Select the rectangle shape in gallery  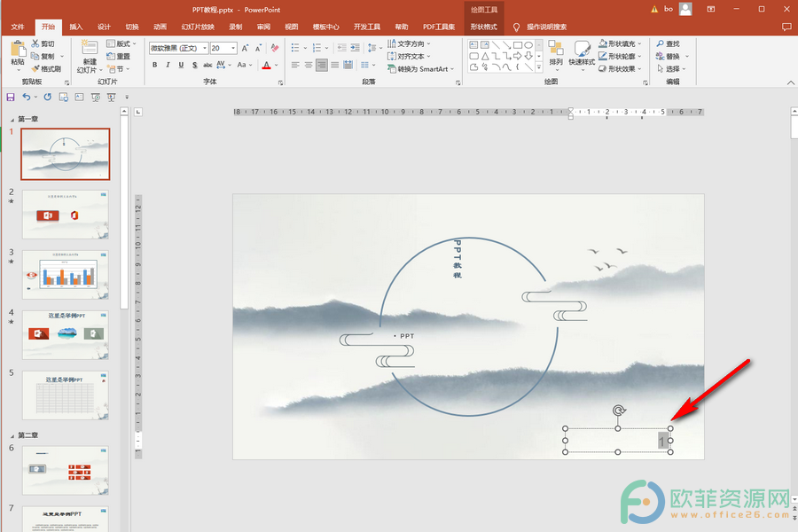pyautogui.click(x=518, y=45)
